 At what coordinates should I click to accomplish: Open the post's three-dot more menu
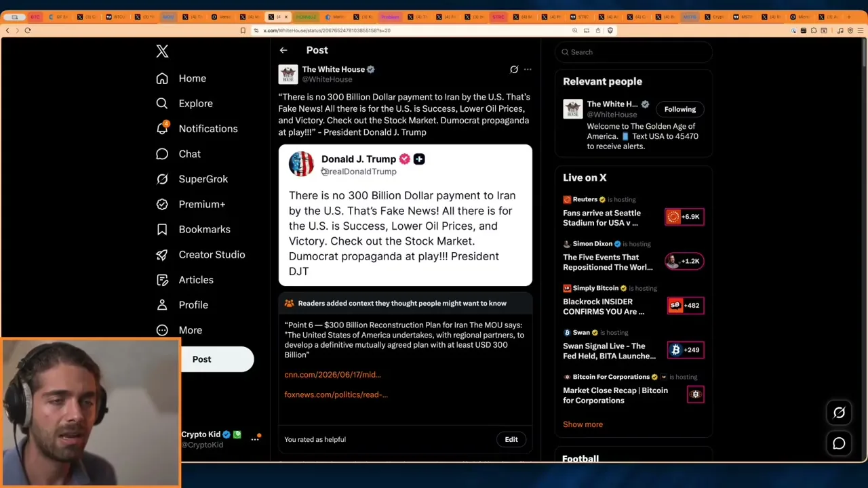[x=528, y=69]
